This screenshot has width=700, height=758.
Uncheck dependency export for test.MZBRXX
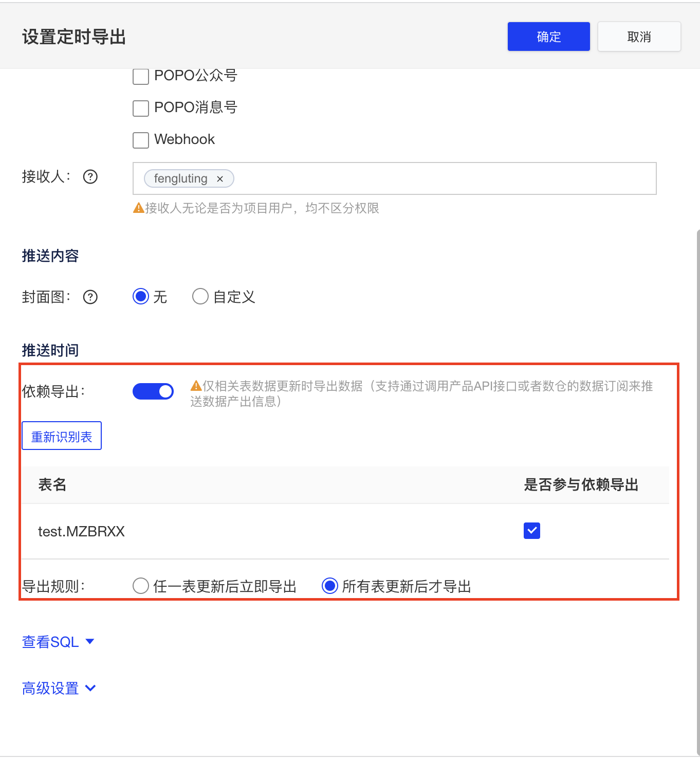pyautogui.click(x=532, y=531)
